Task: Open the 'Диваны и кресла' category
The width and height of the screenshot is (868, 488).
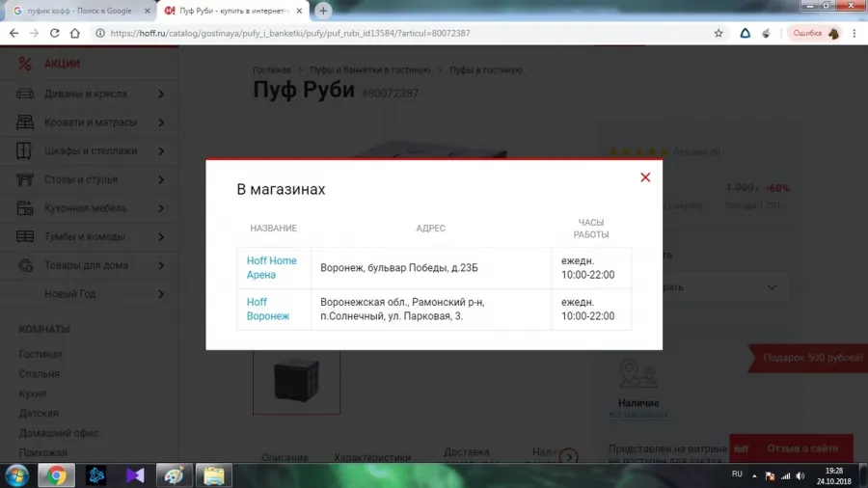Action: 86,95
